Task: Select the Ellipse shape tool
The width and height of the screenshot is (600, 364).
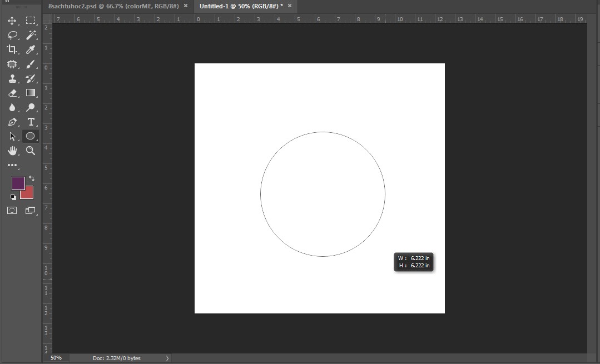Action: (30, 136)
